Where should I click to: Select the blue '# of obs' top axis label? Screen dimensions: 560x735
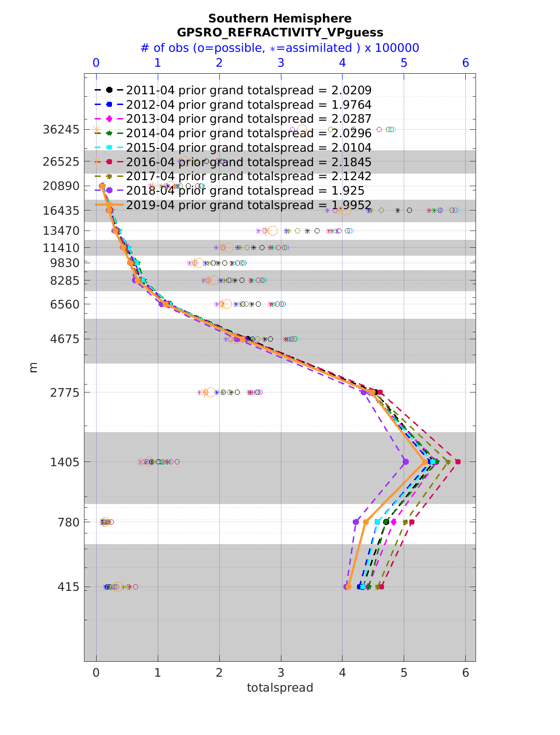280,48
